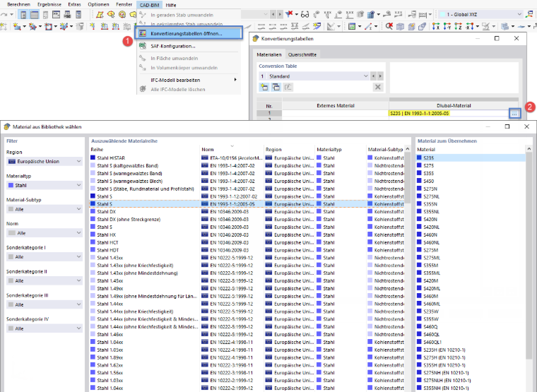Expand the Materialtyp filter dropdown
Viewport: 537px width, 392px height.
click(45, 185)
